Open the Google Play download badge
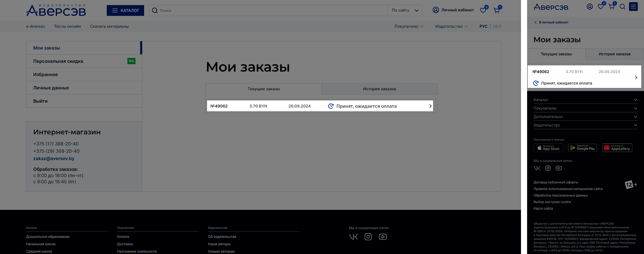The image size is (644, 254). (x=582, y=148)
